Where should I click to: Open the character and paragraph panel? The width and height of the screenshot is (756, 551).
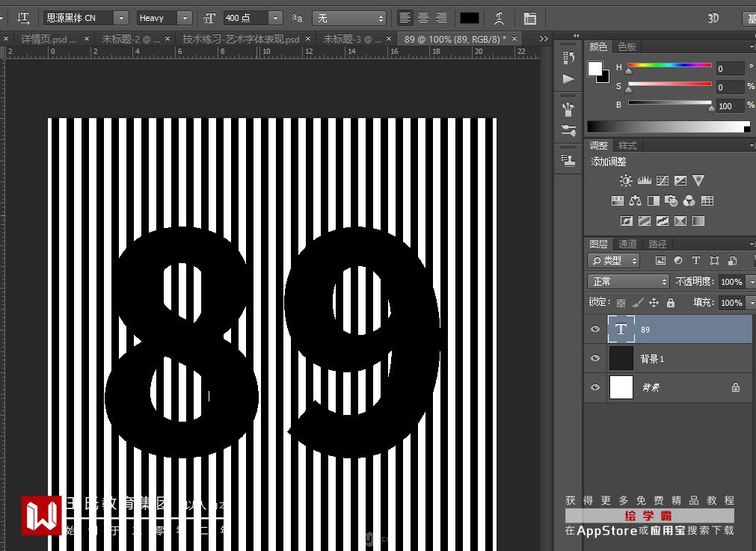(x=529, y=18)
